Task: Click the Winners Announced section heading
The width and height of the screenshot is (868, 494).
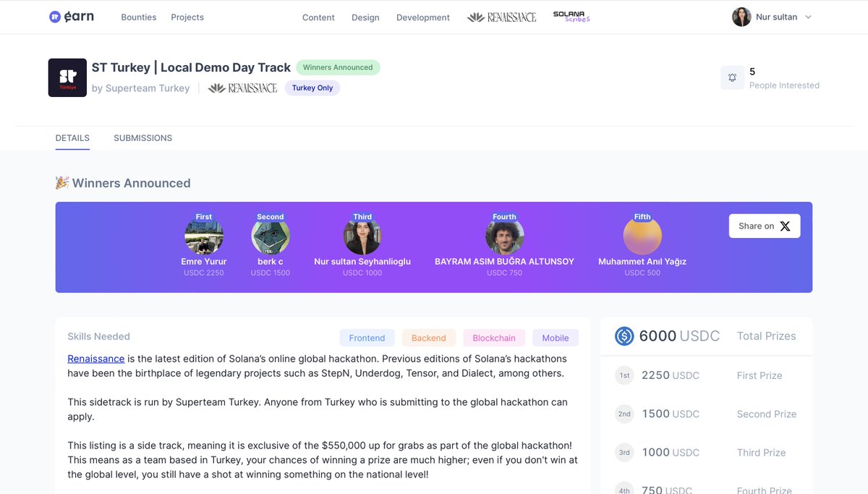Action: 131,183
